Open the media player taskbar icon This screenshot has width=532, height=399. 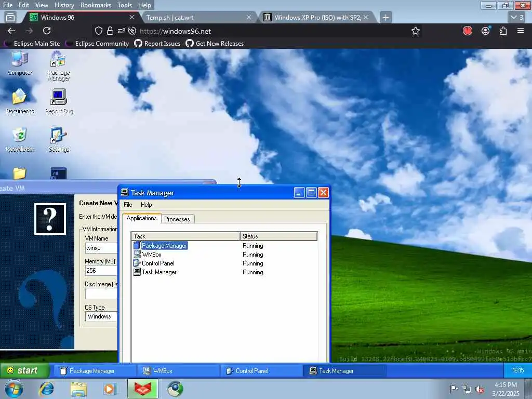pyautogui.click(x=110, y=389)
